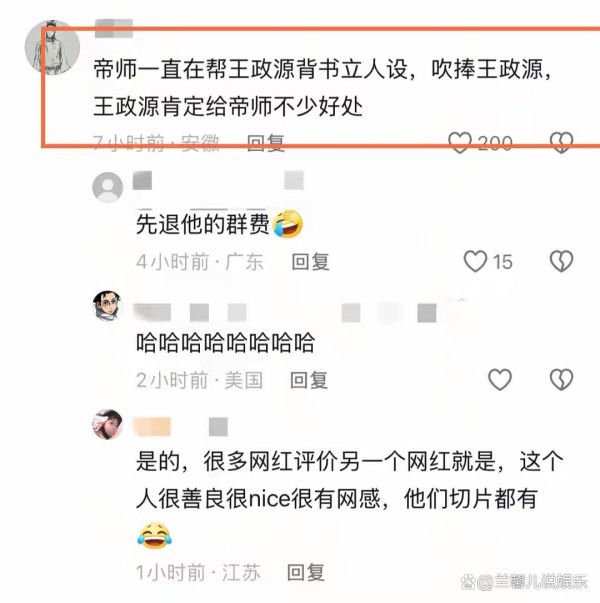Reply to the comment from 美国
The width and height of the screenshot is (600, 603).
click(309, 380)
